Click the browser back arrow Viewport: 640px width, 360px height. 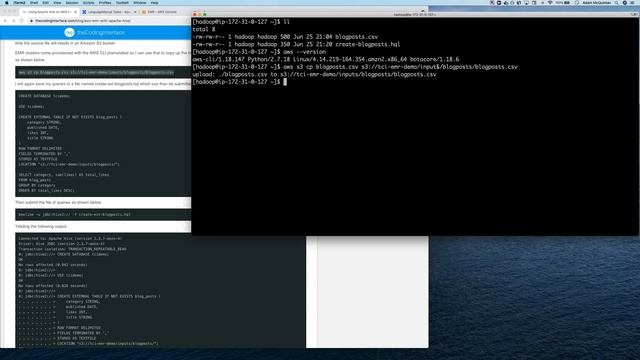(x=5, y=21)
